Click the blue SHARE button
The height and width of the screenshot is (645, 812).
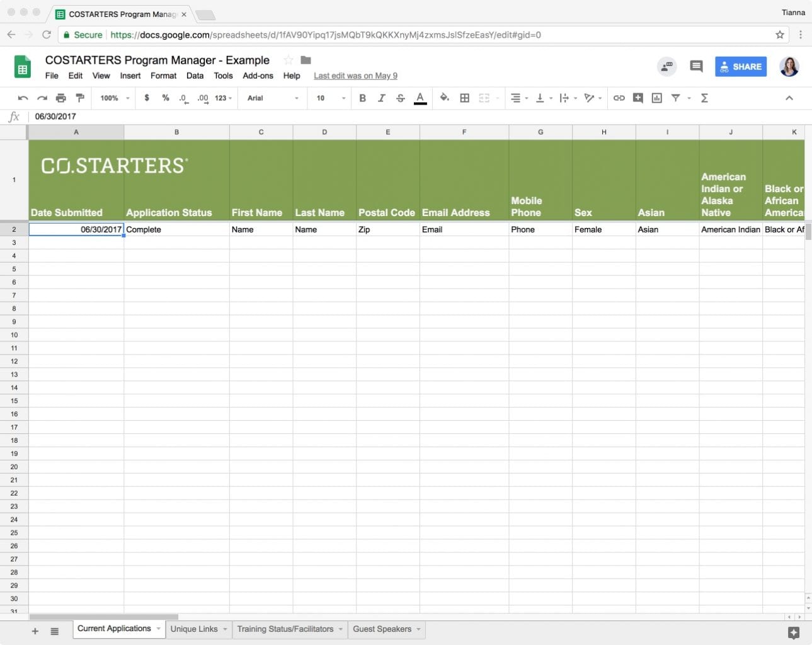(741, 67)
